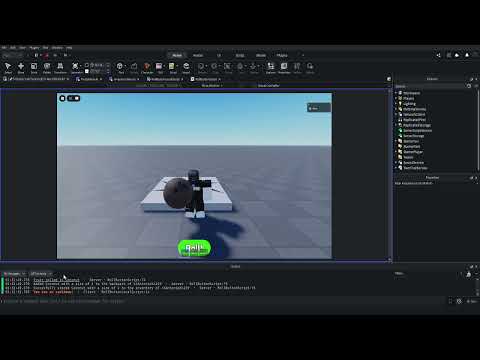The height and width of the screenshot is (360, 480).
Task: Click the Workspace service in Explorer
Action: click(x=411, y=93)
